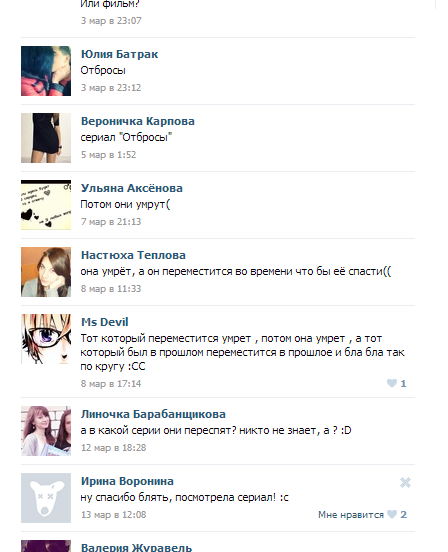Click the Мне нравится link
Image resolution: width=448 pixels, height=552 pixels.
pyautogui.click(x=351, y=515)
